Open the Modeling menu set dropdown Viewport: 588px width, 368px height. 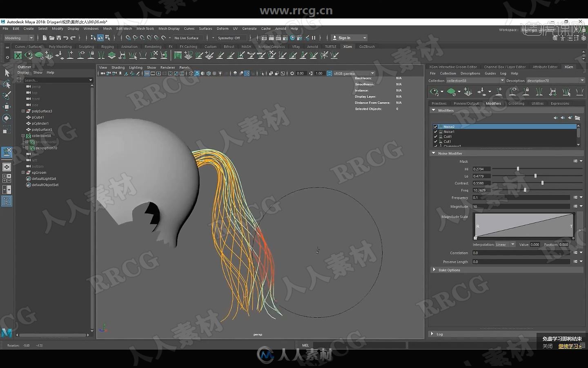click(19, 38)
